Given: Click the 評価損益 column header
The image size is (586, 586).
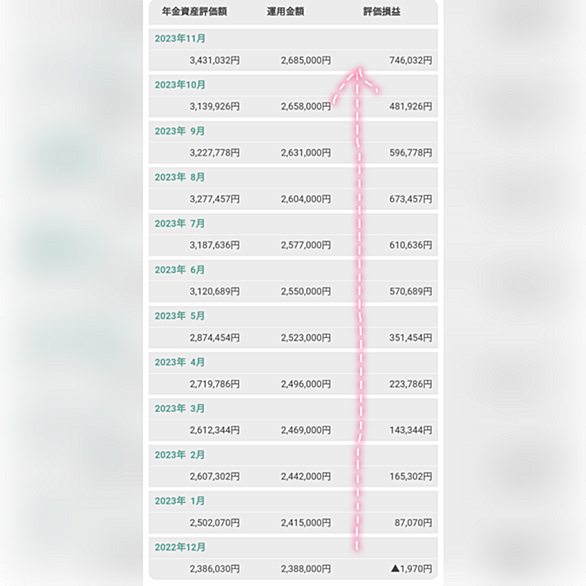Looking at the screenshot, I should point(382,12).
